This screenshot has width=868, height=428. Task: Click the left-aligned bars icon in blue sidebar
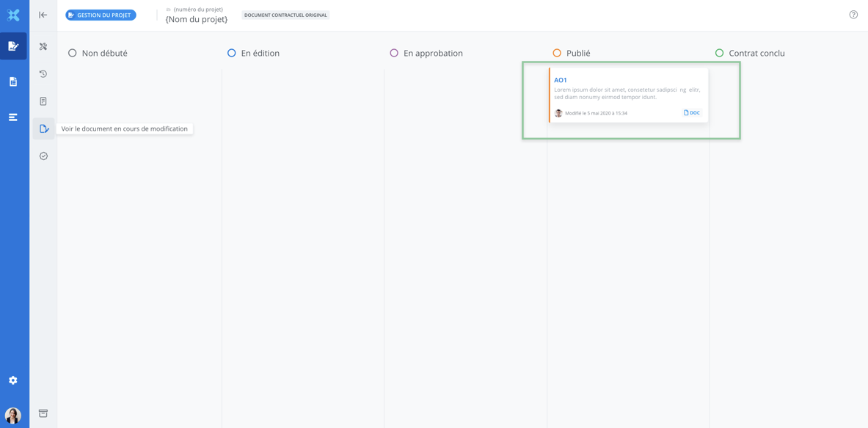[13, 117]
